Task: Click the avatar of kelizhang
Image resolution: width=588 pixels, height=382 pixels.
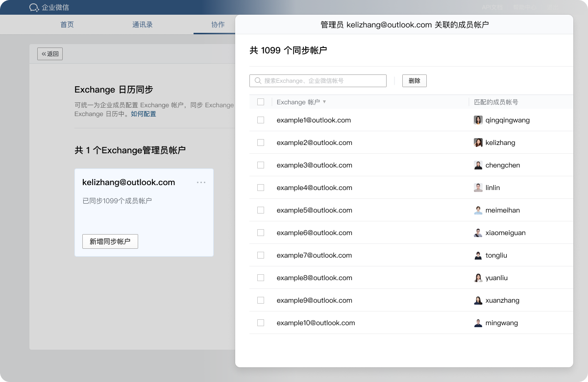Action: tap(478, 143)
